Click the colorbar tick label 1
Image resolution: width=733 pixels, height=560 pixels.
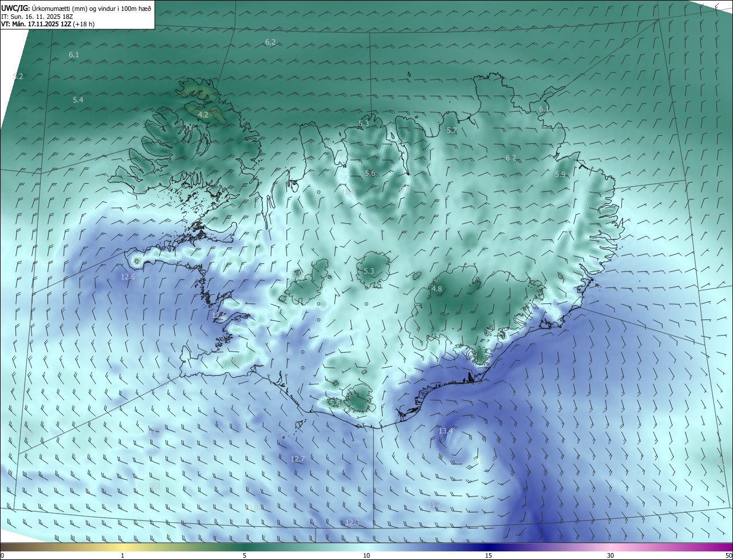coord(123,555)
